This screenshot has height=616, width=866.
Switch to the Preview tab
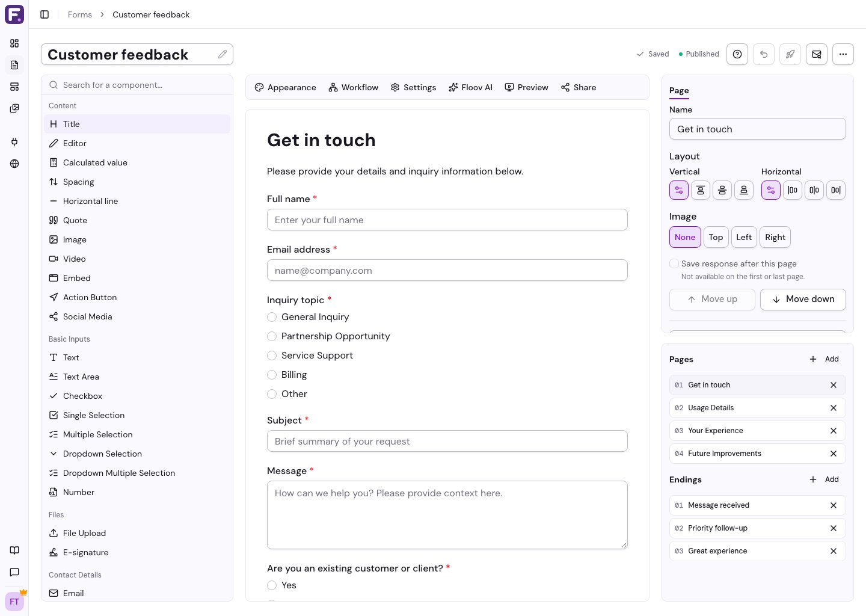[526, 87]
